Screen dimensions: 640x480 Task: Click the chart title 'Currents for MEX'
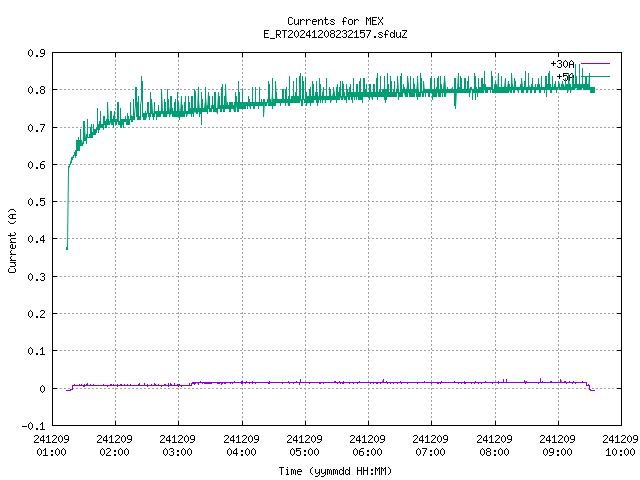coord(335,21)
